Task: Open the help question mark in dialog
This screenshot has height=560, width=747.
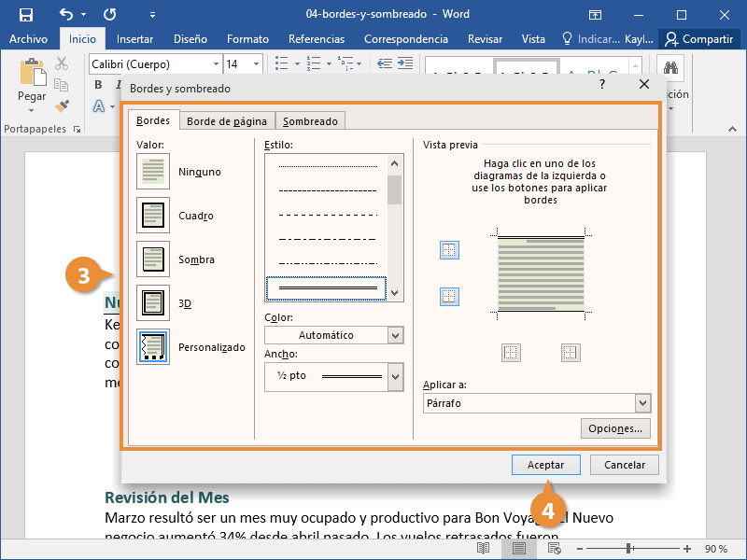Action: [601, 84]
